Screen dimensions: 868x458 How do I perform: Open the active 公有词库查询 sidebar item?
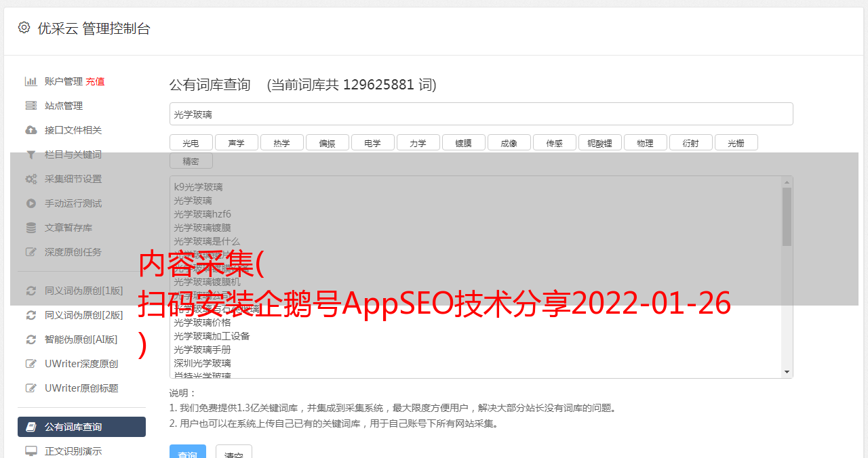pyautogui.click(x=81, y=427)
